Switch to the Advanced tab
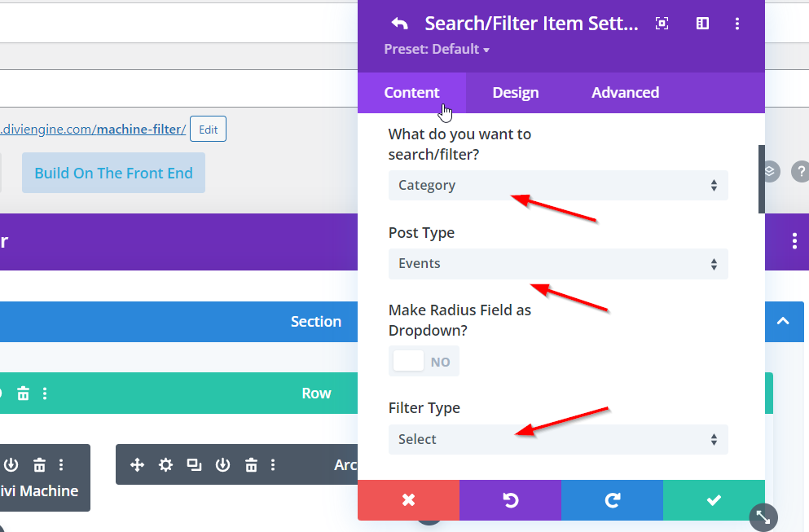This screenshot has width=809, height=532. coord(625,93)
